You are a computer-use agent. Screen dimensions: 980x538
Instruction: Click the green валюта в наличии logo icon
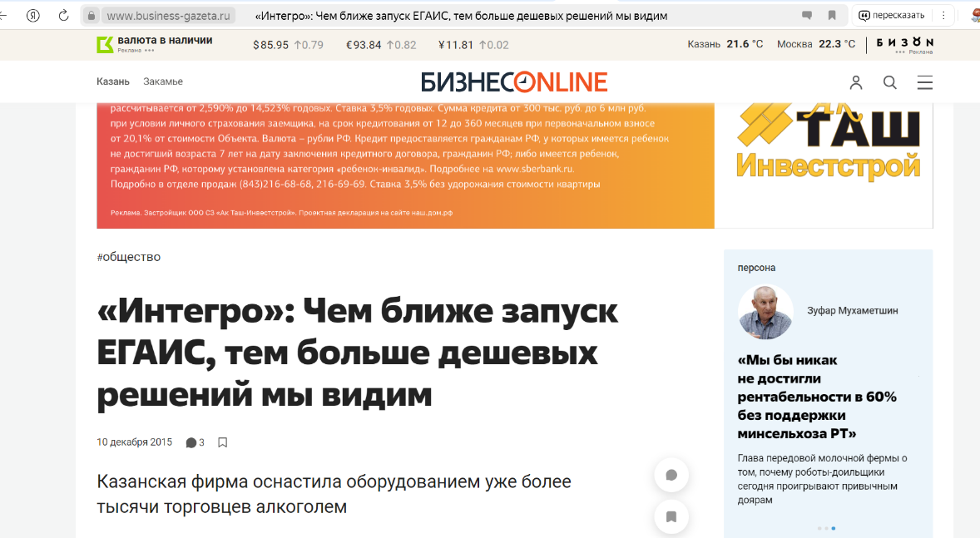click(105, 44)
